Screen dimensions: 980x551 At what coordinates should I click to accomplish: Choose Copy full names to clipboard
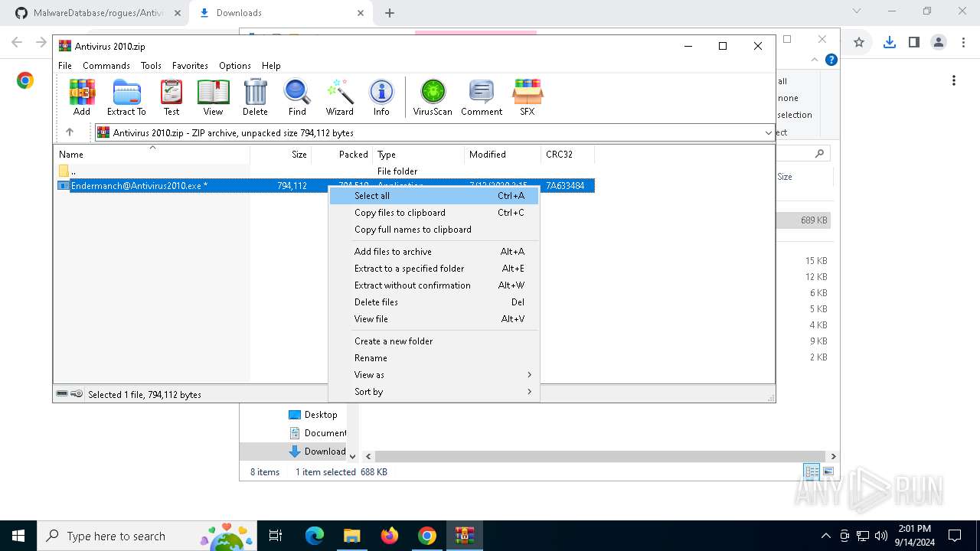coord(434,230)
